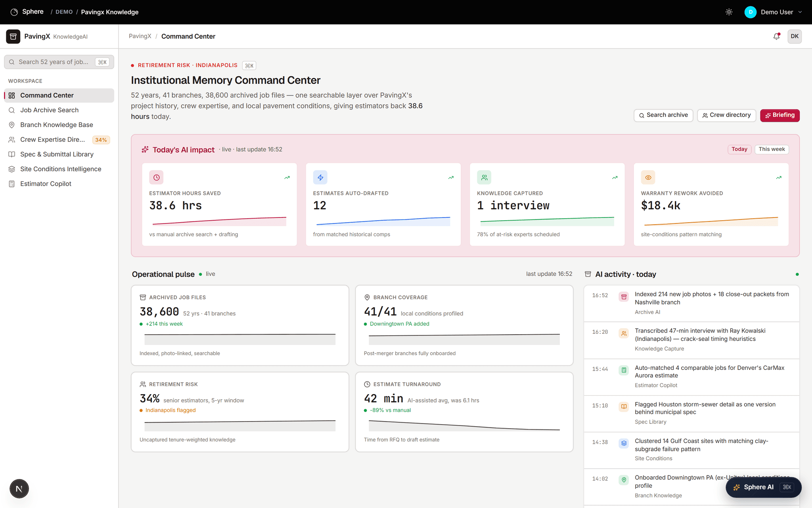This screenshot has height=508, width=812.
Task: Click the Warranty Rework Avoided eye icon
Action: (x=648, y=177)
